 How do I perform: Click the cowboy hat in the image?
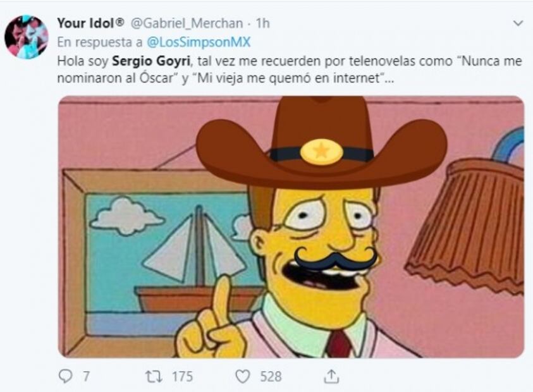(x=321, y=143)
